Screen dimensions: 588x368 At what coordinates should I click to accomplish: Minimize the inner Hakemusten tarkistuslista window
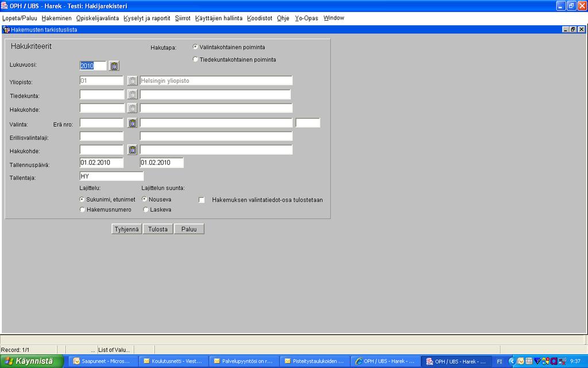pos(566,30)
